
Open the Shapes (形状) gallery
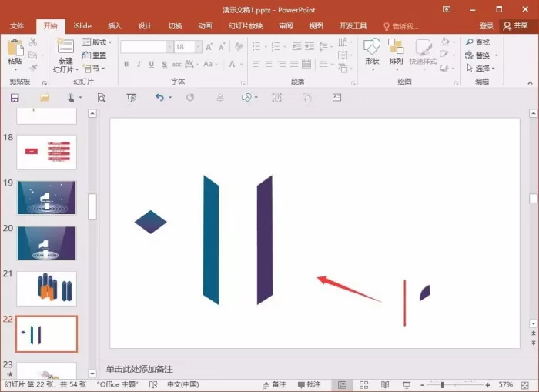[x=372, y=54]
